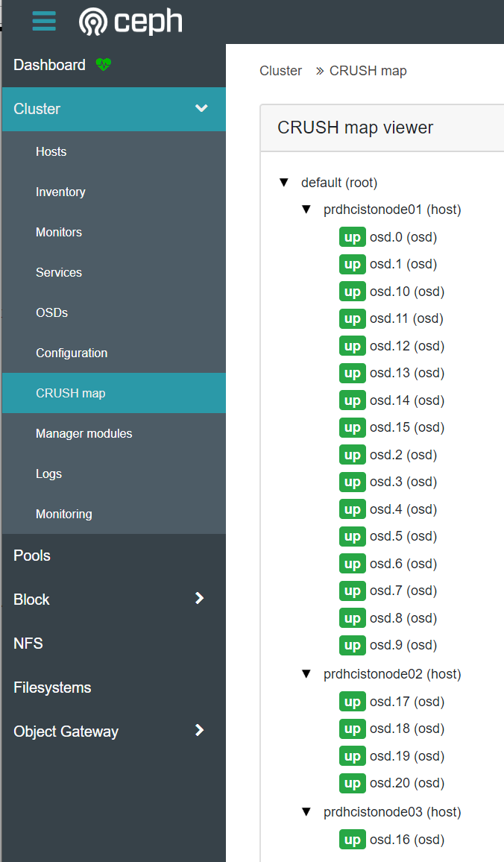Toggle the hamburger navigation menu icon
Screen dimensions: 504x862
tap(44, 22)
